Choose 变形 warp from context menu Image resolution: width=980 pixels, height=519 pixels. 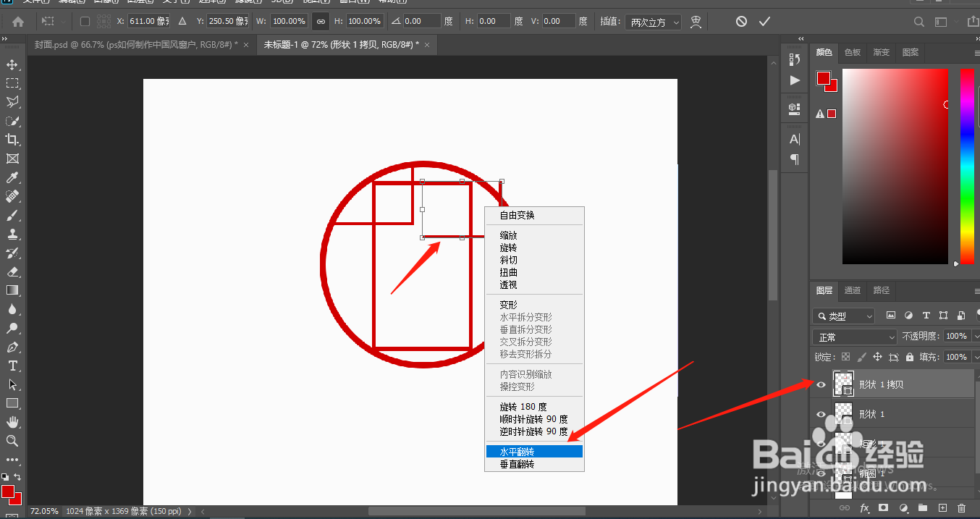click(534, 305)
